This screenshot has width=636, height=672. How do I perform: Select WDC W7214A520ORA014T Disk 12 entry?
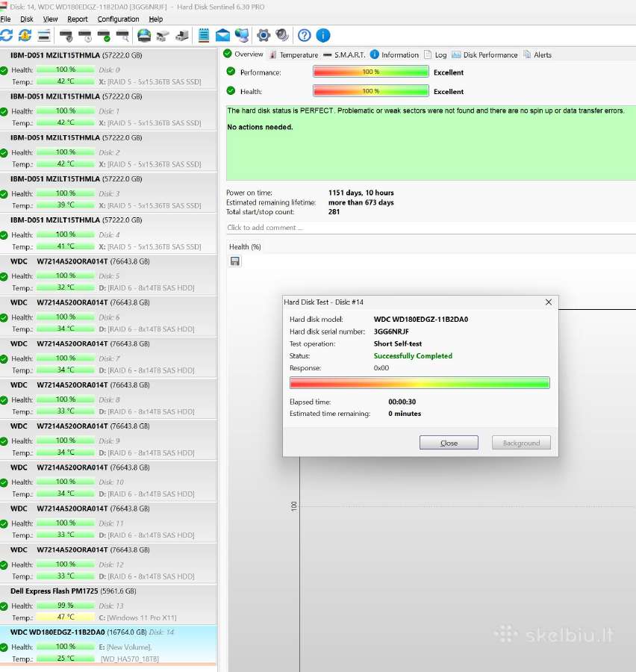tap(108, 563)
